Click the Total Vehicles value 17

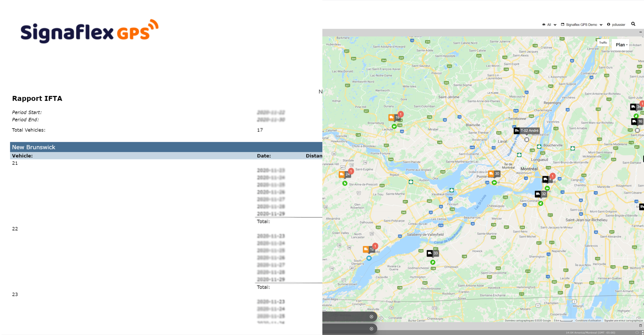click(x=260, y=130)
